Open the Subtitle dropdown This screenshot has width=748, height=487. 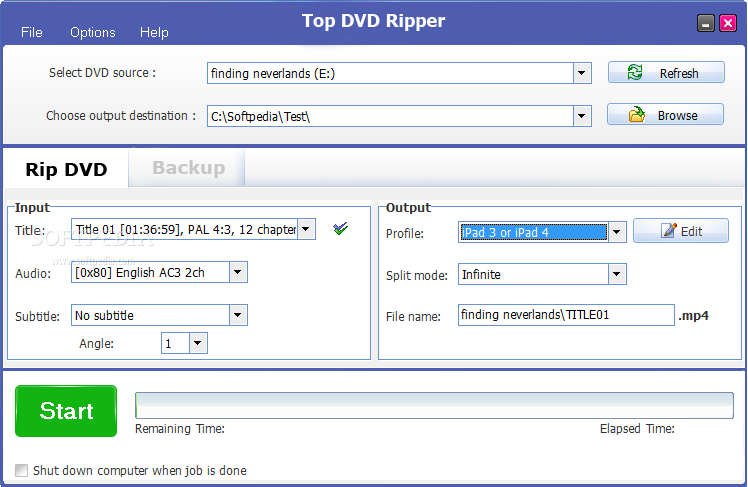[238, 315]
